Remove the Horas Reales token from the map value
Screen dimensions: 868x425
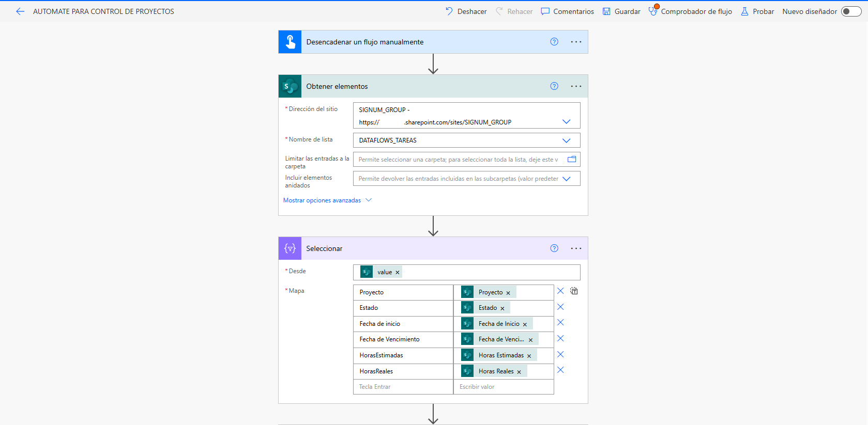coord(519,372)
